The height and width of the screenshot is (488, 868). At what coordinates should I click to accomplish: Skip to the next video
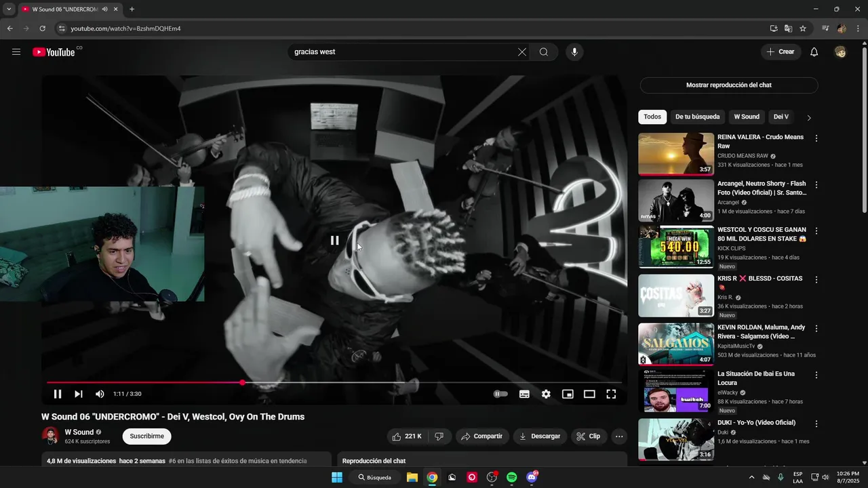79,394
